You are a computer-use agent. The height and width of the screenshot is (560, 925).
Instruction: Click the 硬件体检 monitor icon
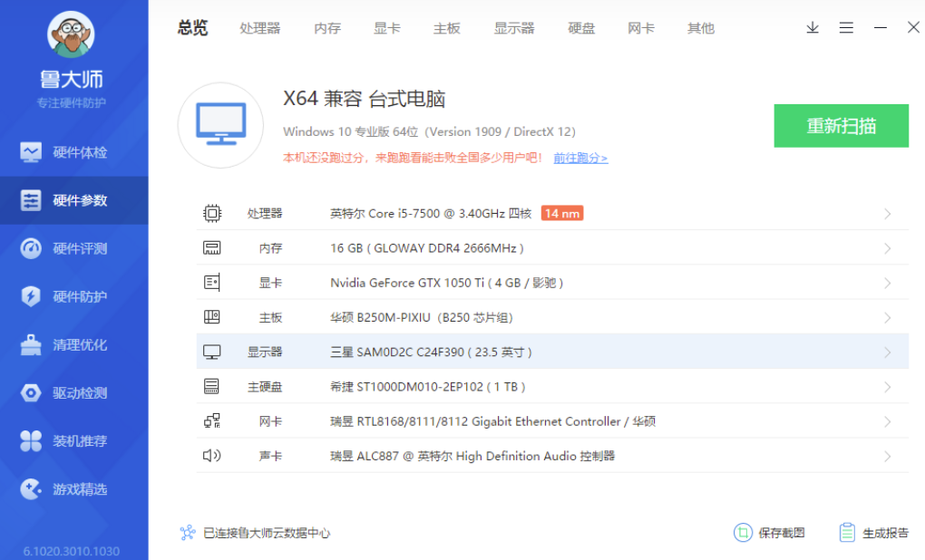click(x=31, y=152)
